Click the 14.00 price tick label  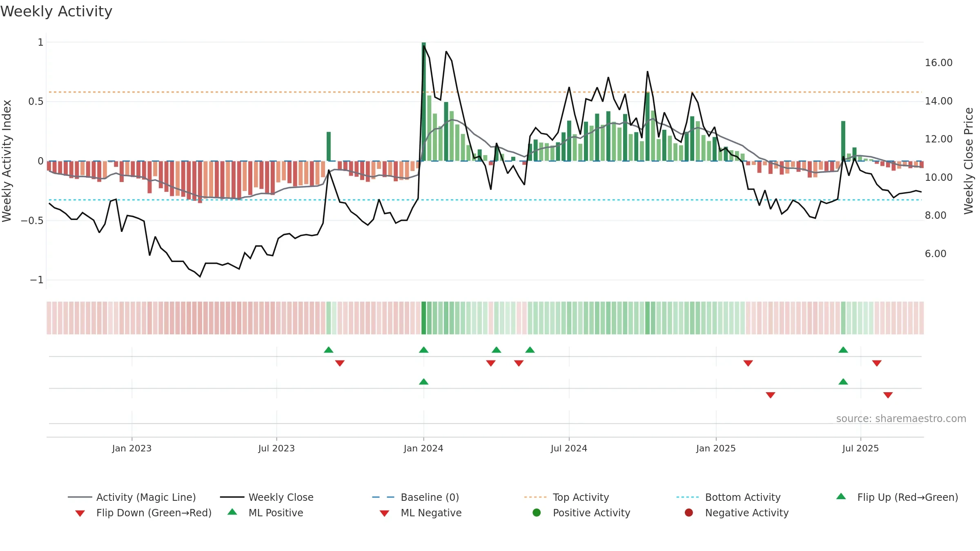[938, 101]
